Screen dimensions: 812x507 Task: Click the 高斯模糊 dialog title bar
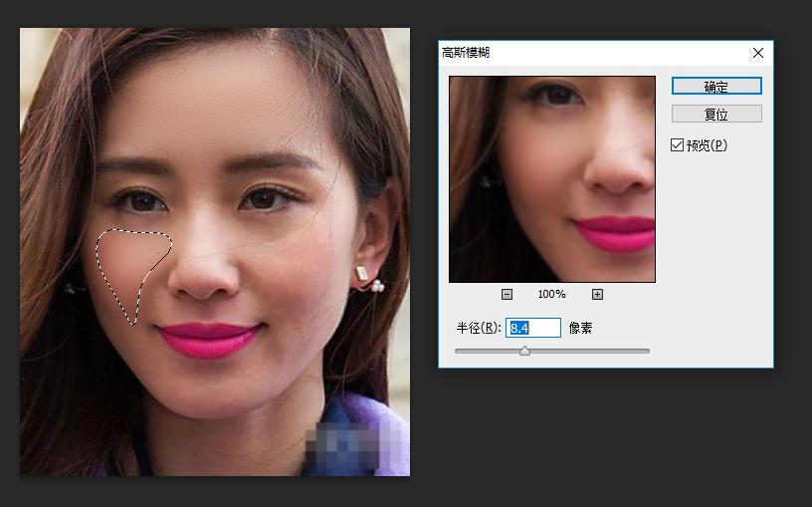595,53
